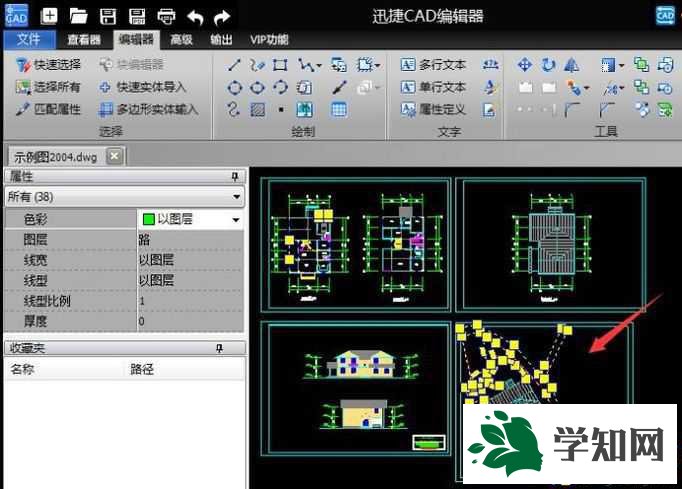Click the Save As icon beside Save
This screenshot has width=682, height=489.
137,17
